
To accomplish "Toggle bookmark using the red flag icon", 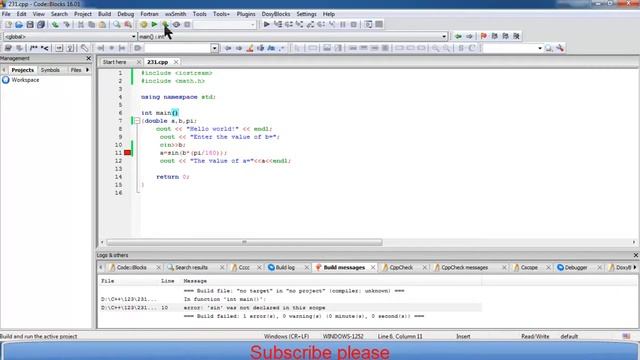I will click(x=484, y=36).
